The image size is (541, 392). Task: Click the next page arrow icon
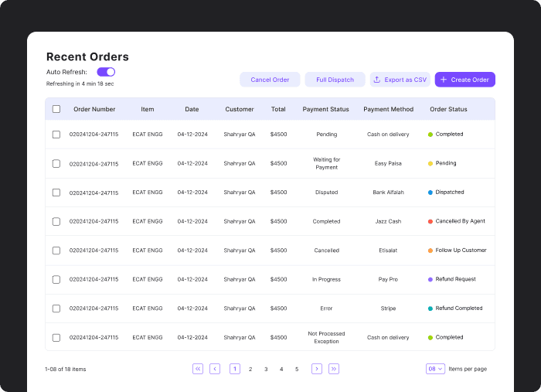(317, 369)
